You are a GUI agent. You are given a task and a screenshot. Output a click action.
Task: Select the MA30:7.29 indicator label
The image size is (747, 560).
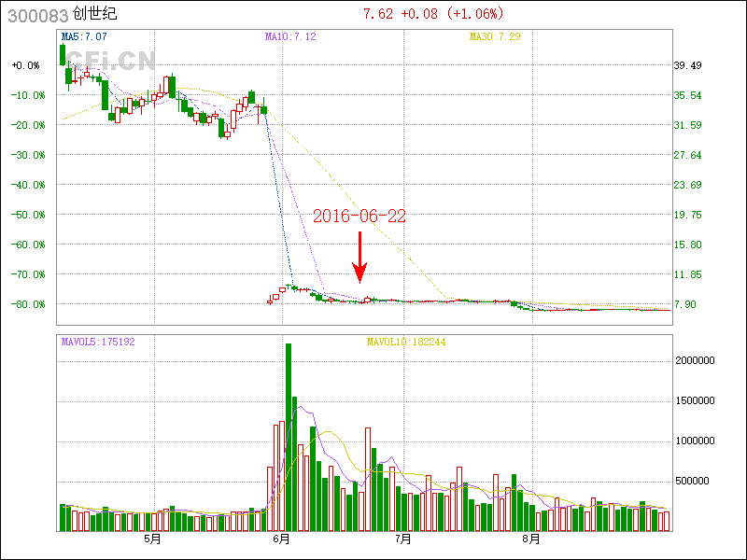[x=494, y=36]
